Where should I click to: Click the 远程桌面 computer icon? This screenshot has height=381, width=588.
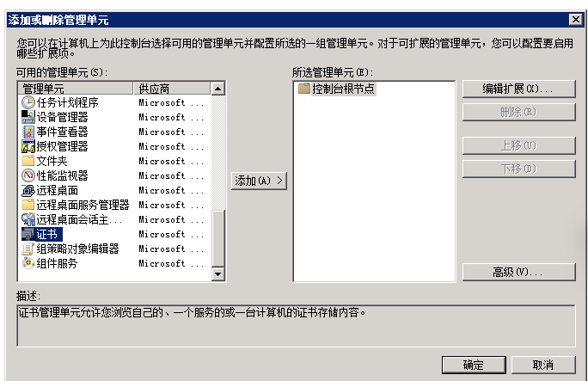pyautogui.click(x=28, y=190)
